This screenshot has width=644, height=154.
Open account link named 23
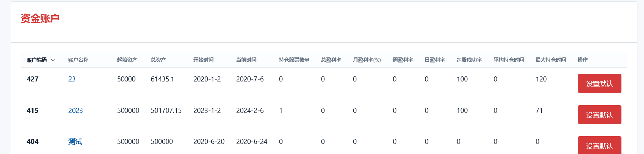click(x=72, y=79)
